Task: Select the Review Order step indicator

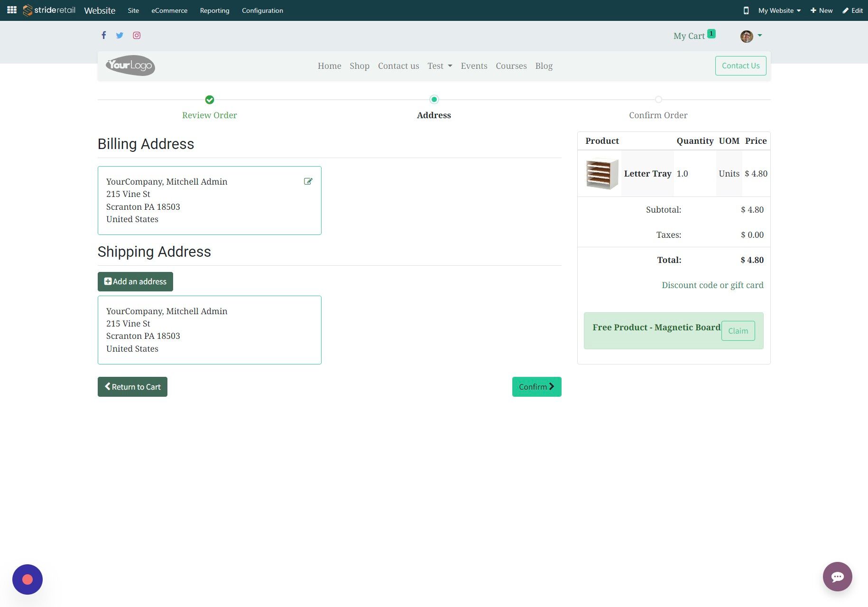Action: [x=209, y=100]
